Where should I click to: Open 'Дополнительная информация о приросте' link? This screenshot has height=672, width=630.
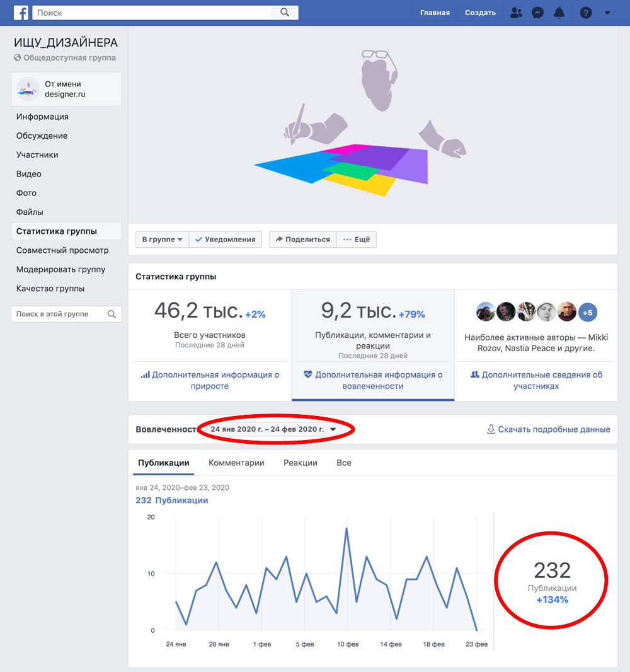point(210,380)
